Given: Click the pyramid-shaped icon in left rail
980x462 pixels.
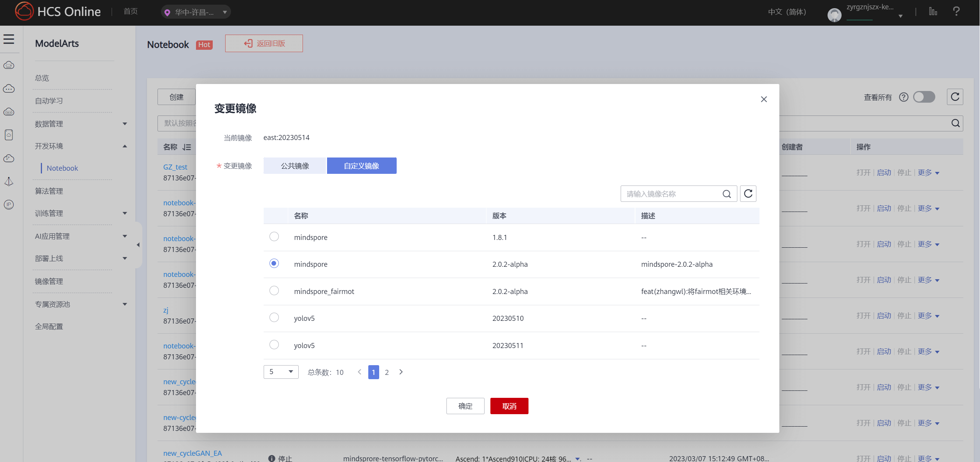Looking at the screenshot, I should pos(9,182).
